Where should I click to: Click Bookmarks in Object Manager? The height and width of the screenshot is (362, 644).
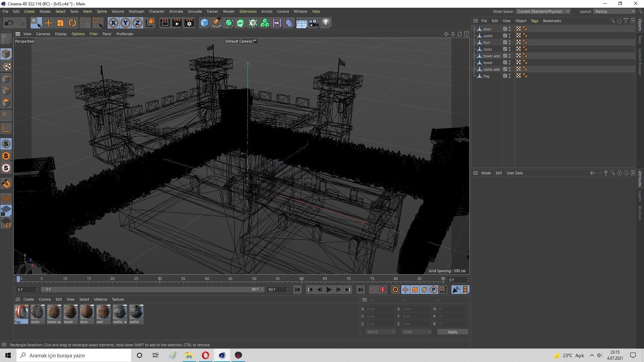tap(552, 21)
